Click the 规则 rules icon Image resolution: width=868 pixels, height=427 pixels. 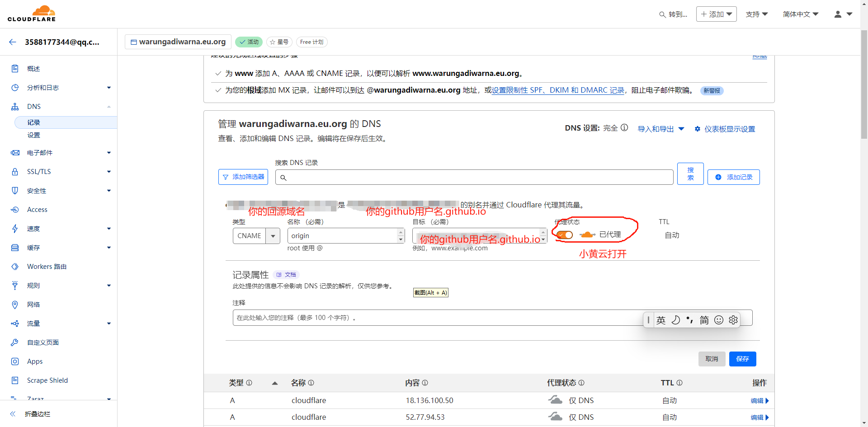pos(15,286)
